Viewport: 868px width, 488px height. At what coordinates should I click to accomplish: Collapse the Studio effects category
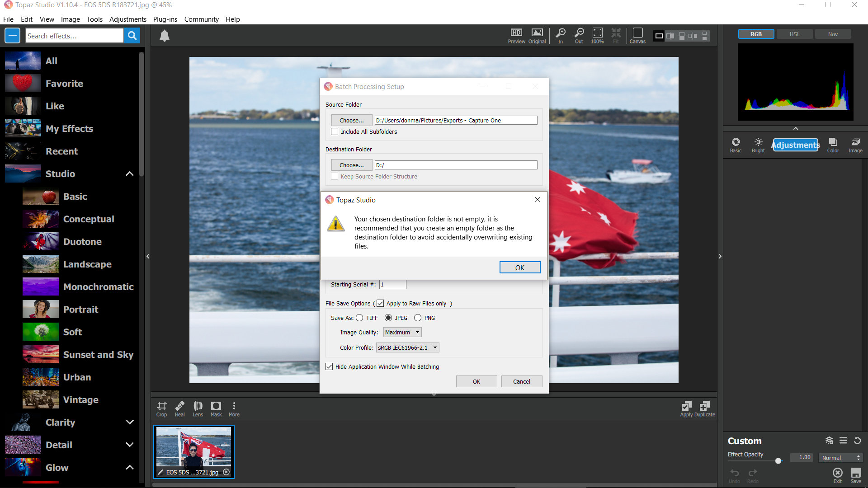[130, 174]
